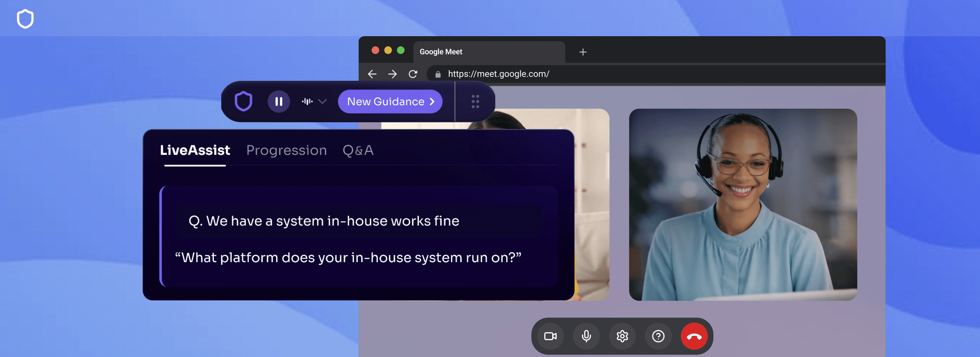Grab the six-dot drag handle
This screenshot has width=980, height=357.
(x=475, y=101)
